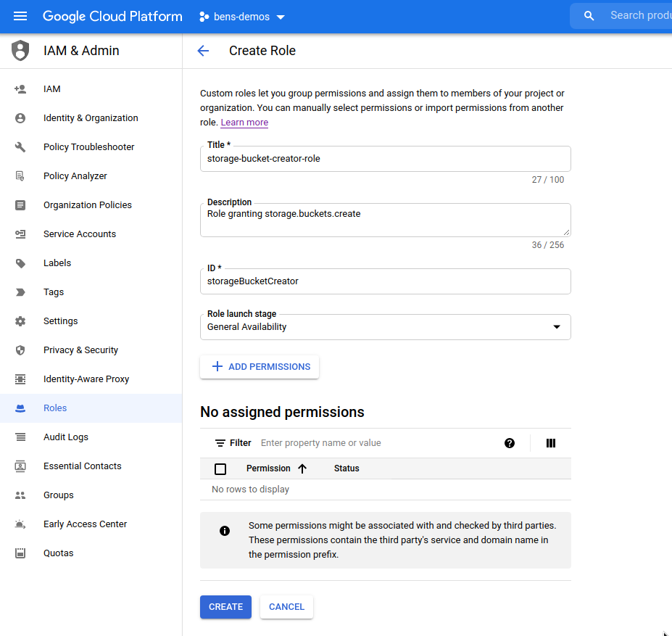Click the back arrow next to Create Role

(203, 51)
